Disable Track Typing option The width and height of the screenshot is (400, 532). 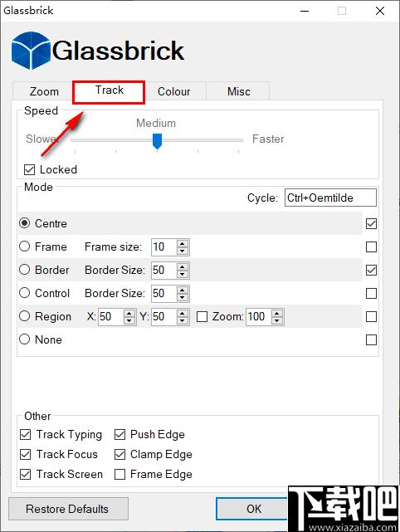(x=26, y=434)
